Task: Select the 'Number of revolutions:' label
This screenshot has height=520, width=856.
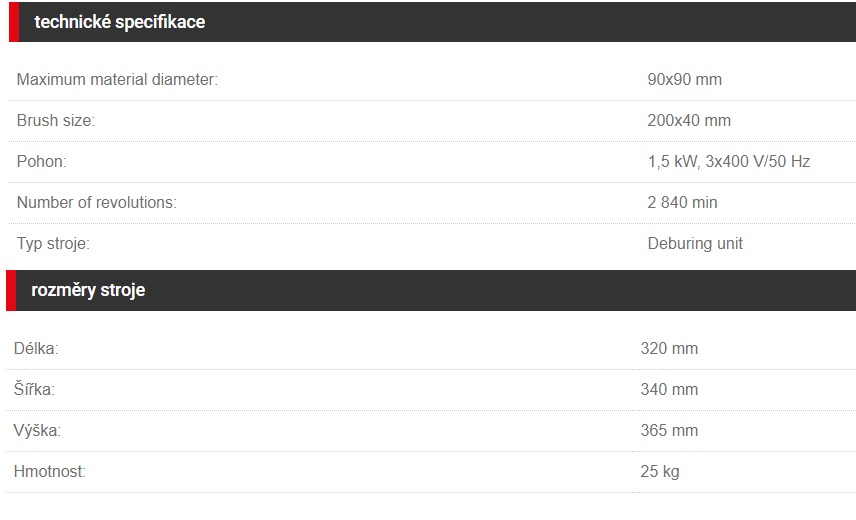Action: [97, 202]
